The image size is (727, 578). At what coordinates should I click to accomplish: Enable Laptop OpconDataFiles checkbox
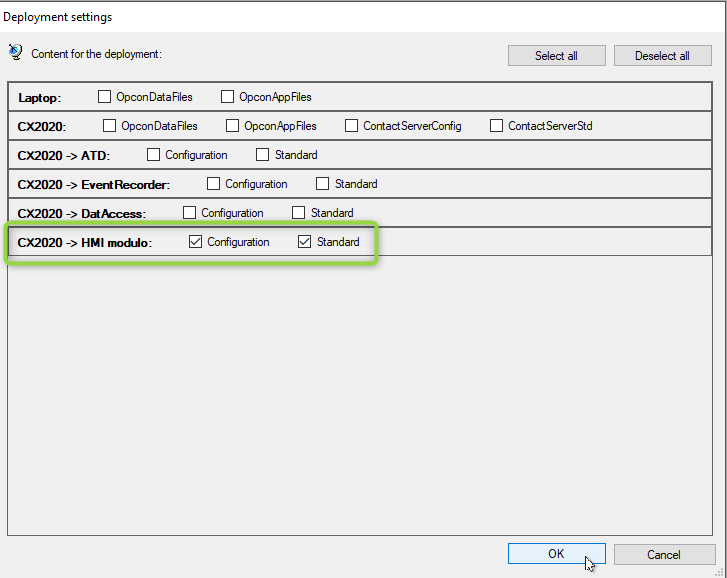104,96
